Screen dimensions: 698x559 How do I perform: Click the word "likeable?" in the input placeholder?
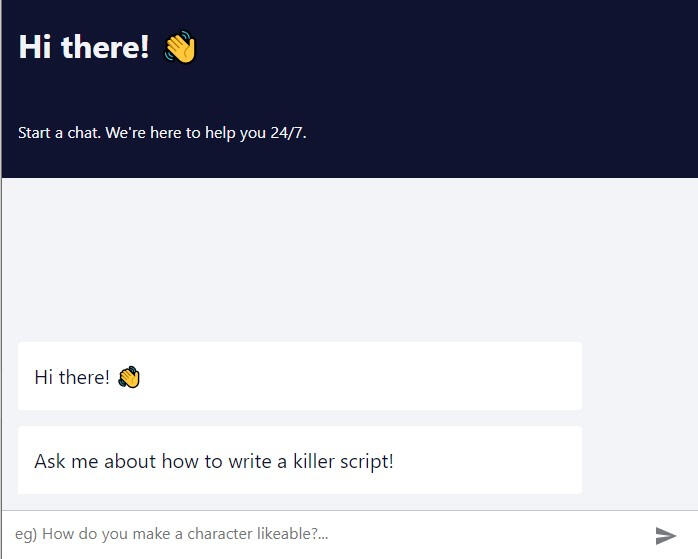coord(288,534)
